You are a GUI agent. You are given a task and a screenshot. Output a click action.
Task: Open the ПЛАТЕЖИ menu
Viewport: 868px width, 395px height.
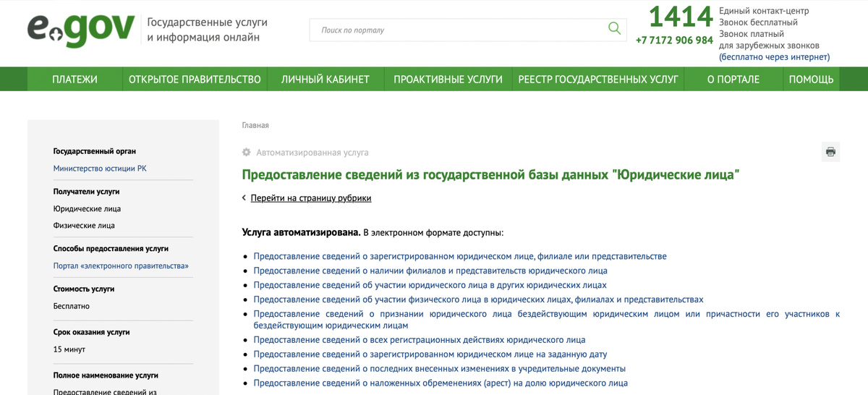[x=75, y=80]
